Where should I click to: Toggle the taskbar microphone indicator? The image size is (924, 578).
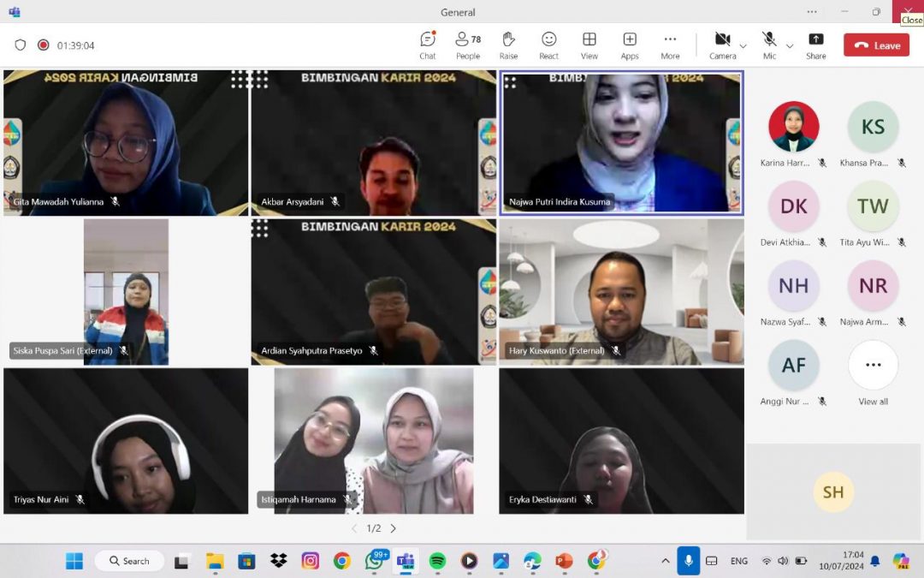(x=688, y=561)
